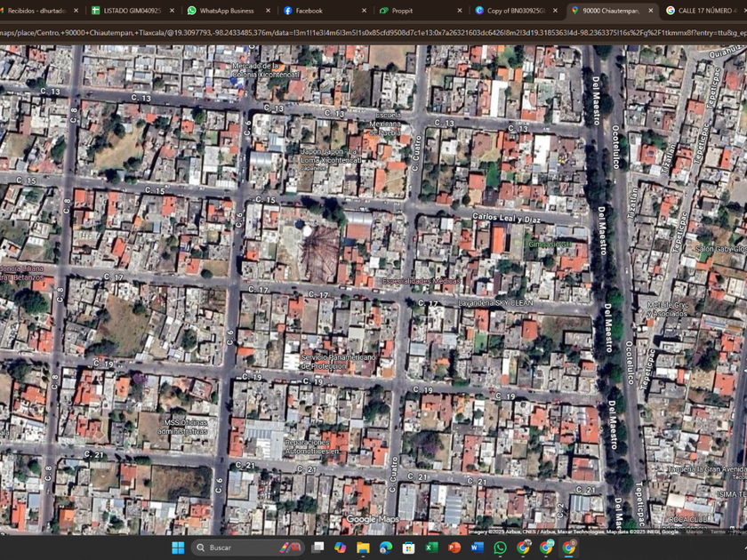Open Microsoft Store from the taskbar
This screenshot has width=747, height=560.
click(x=408, y=548)
